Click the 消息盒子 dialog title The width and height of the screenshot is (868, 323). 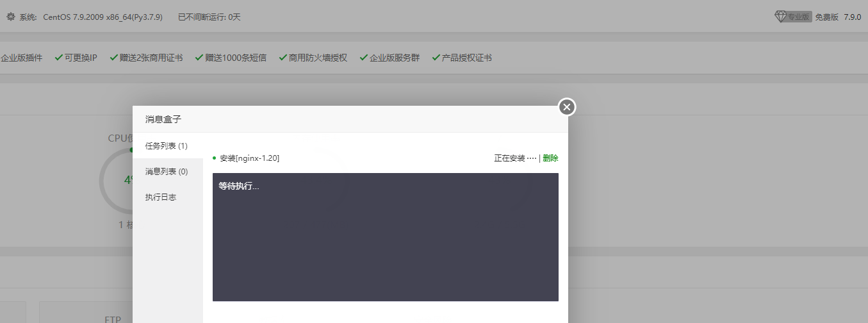click(163, 119)
